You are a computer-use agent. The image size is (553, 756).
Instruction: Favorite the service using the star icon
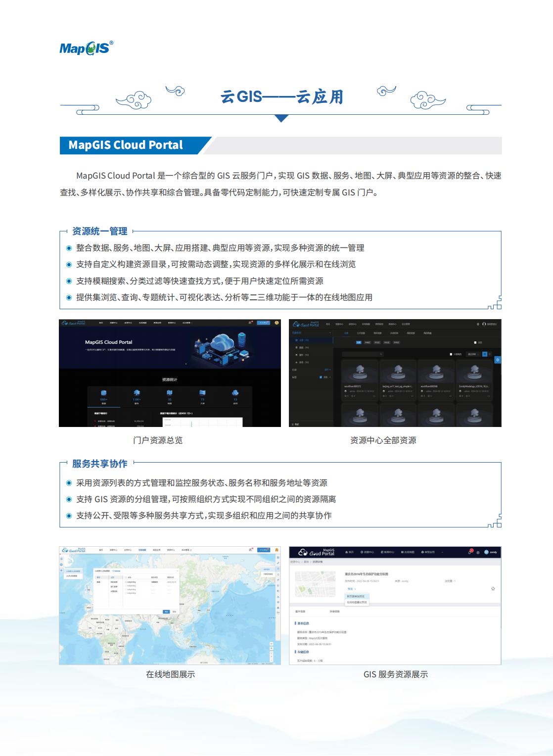(x=493, y=589)
